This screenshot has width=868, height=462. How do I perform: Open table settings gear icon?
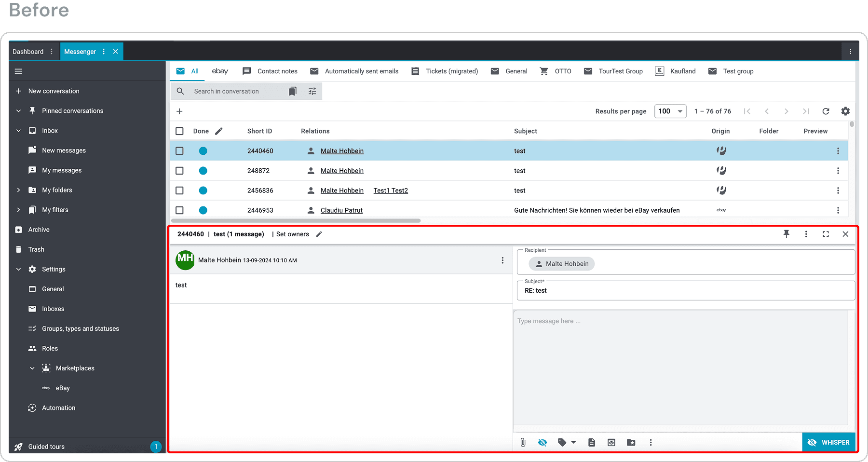point(845,111)
